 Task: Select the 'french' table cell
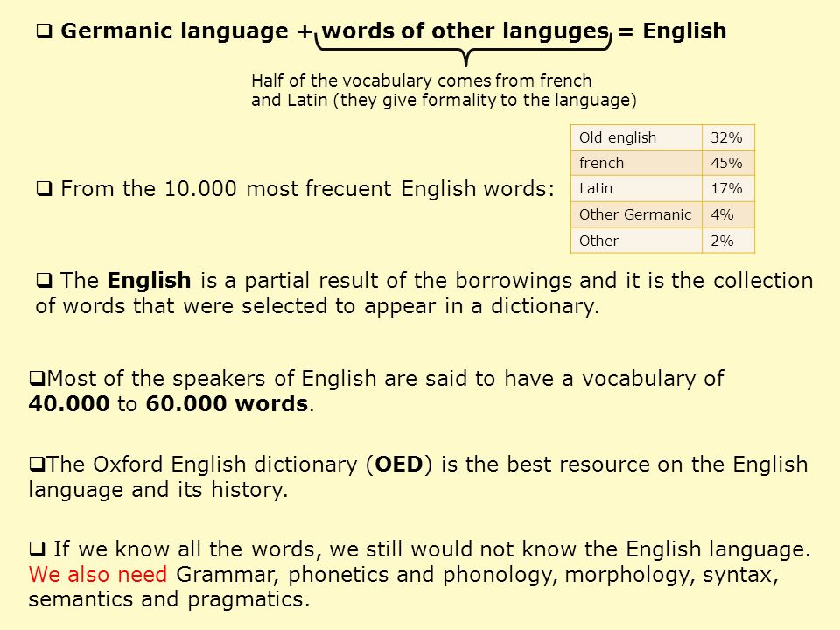tap(636, 163)
